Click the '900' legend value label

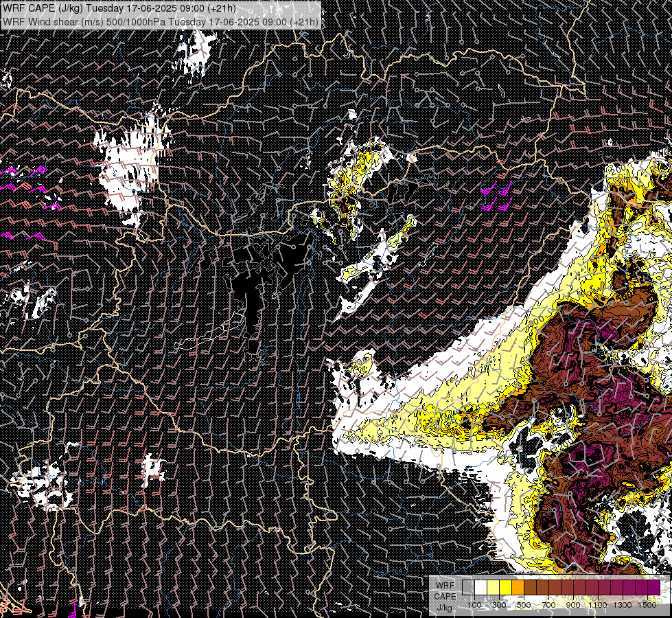(573, 605)
